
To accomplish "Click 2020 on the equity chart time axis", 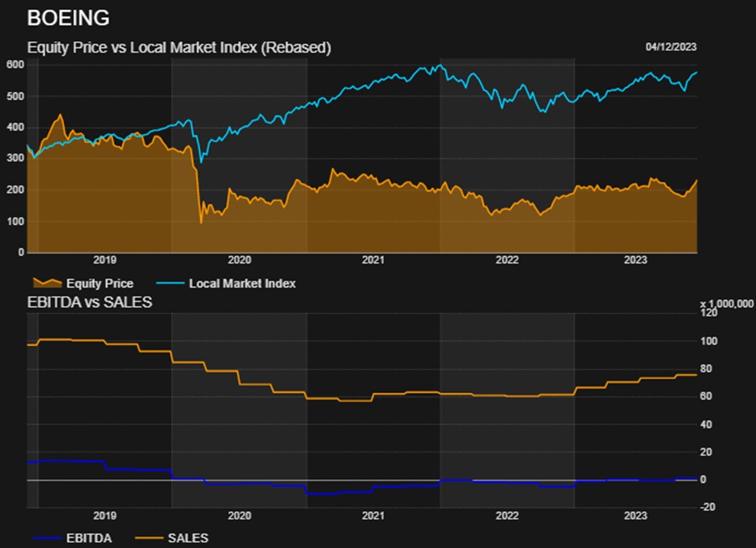I will tap(239, 260).
